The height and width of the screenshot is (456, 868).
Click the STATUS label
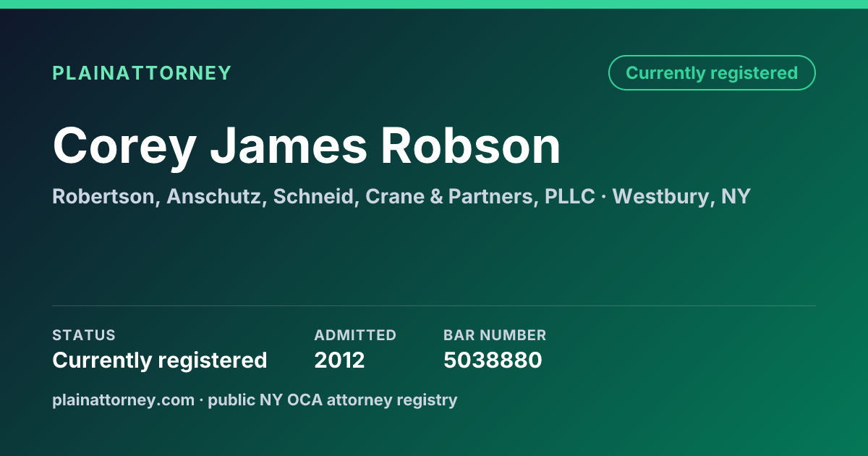point(84,335)
